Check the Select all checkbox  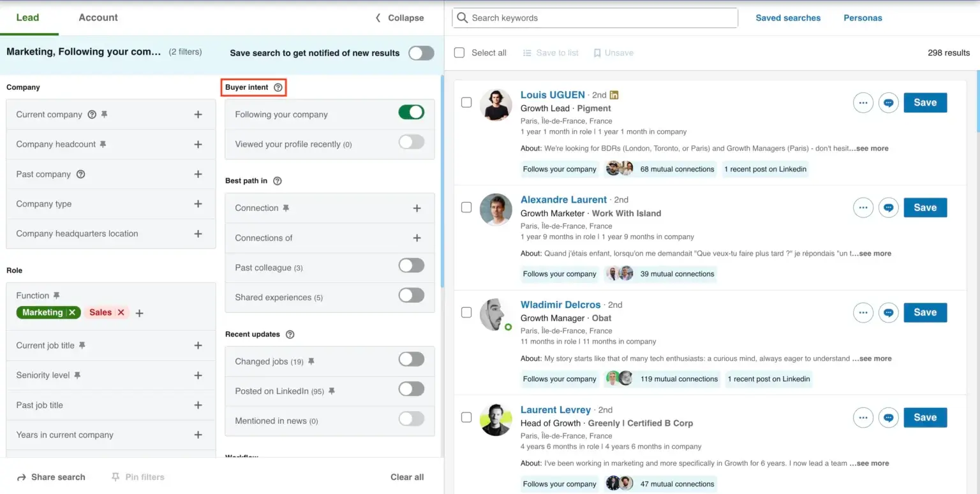[459, 53]
